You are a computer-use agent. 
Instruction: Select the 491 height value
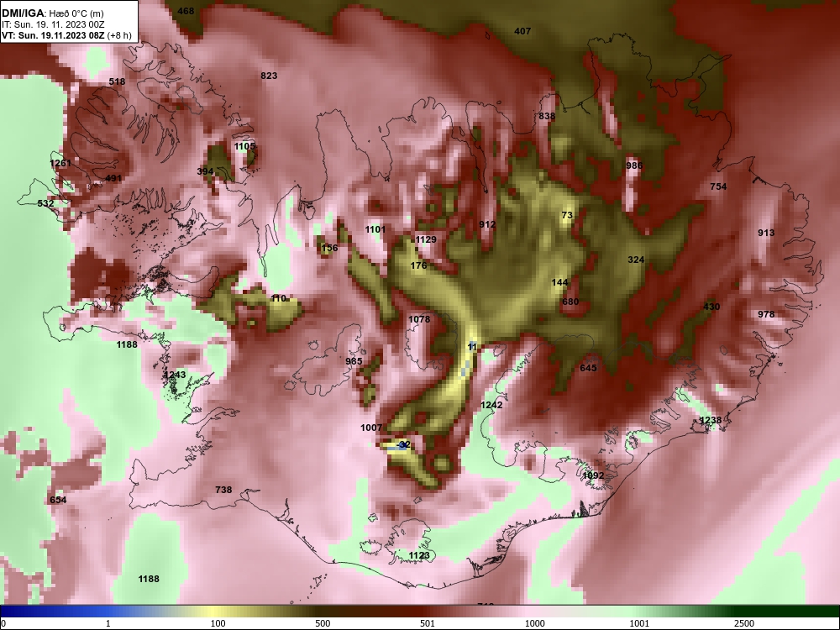coord(113,178)
